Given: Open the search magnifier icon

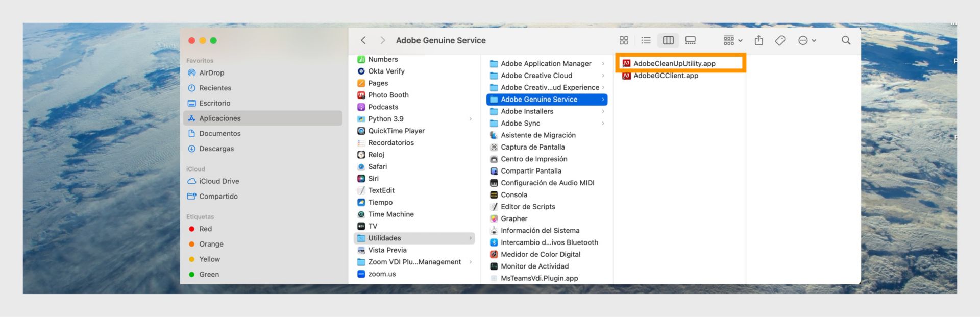Looking at the screenshot, I should [846, 40].
